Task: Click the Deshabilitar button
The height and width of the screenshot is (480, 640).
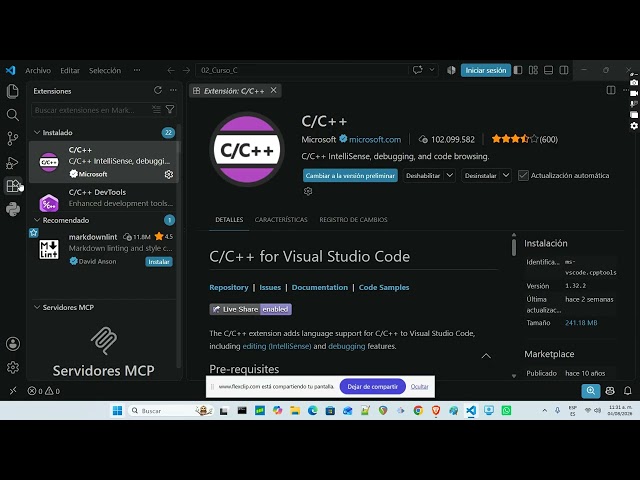Action: point(423,176)
